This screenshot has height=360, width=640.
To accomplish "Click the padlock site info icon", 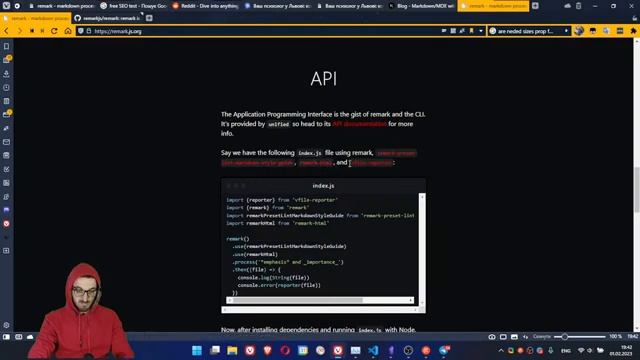I will (x=89, y=31).
